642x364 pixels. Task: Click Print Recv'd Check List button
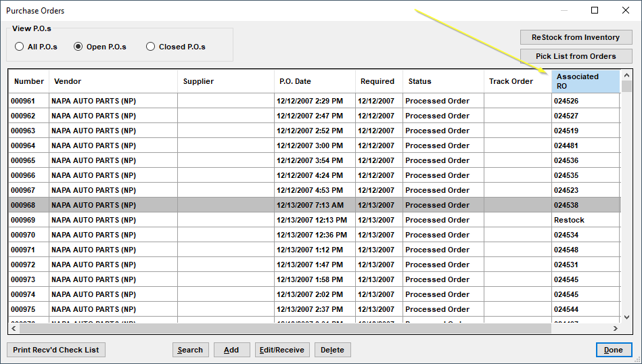56,350
